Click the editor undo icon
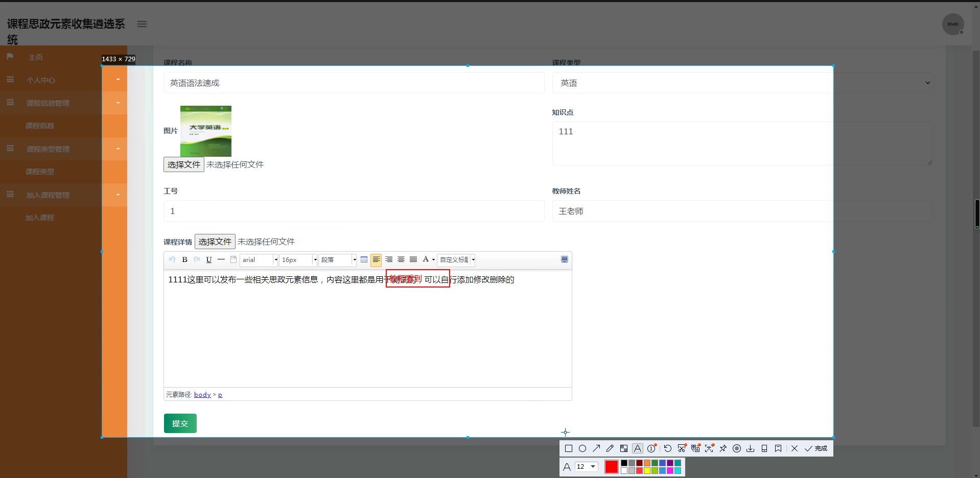The image size is (980, 478). pos(172,259)
